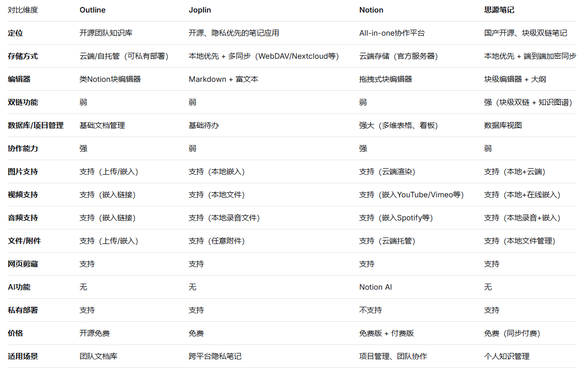Select the 本地优先 + 端到端加密同步 cell

pyautogui.click(x=530, y=56)
